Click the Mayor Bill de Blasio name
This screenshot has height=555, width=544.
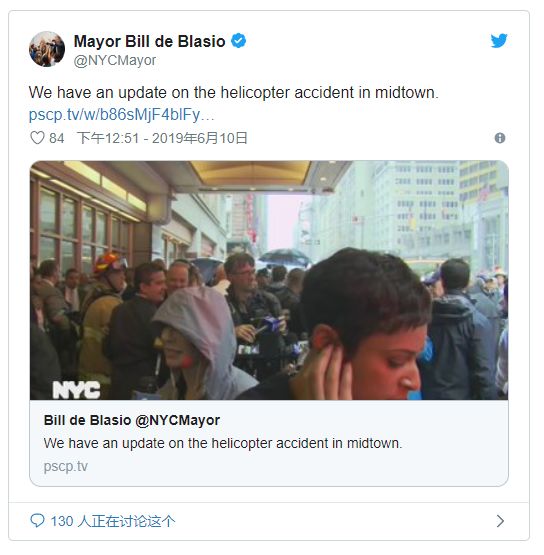click(149, 41)
